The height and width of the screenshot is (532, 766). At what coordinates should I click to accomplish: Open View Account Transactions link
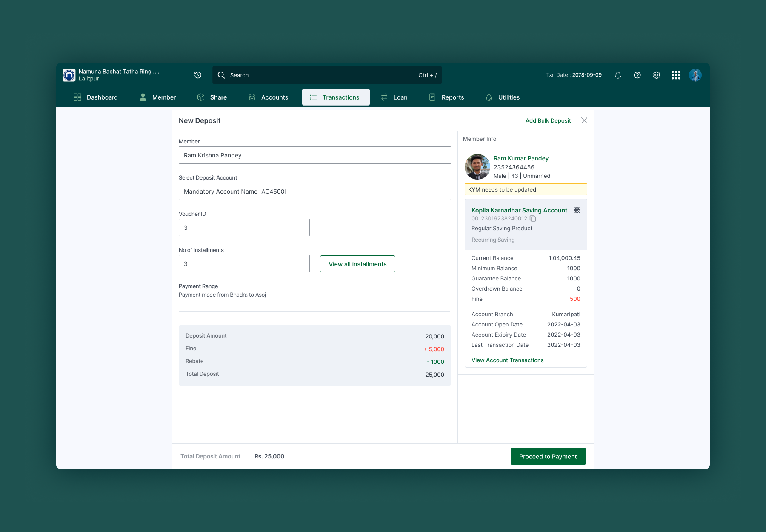(508, 360)
